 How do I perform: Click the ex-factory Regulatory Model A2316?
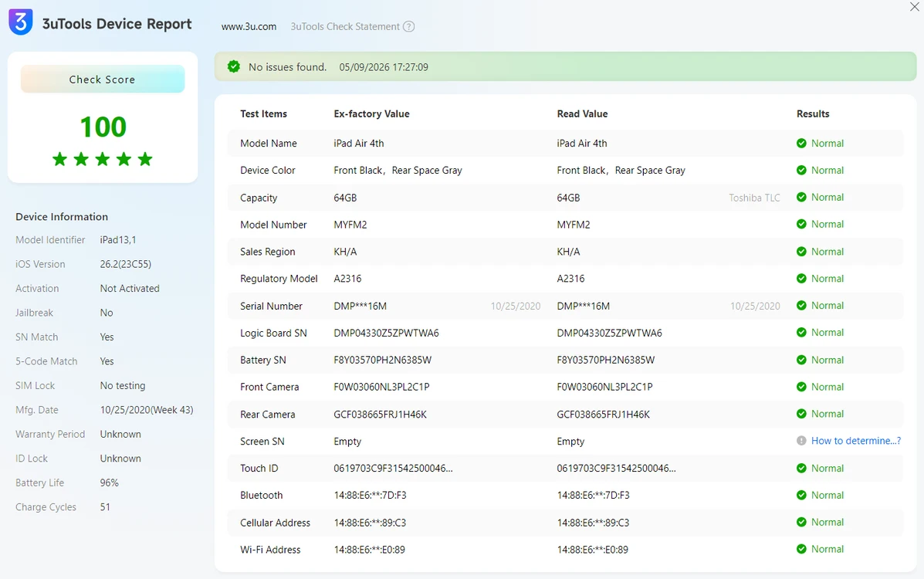347,279
